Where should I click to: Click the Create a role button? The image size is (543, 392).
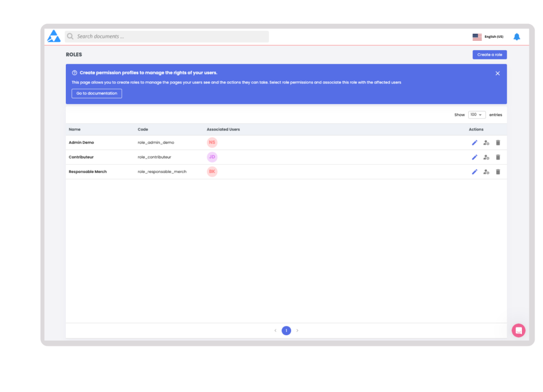click(489, 54)
